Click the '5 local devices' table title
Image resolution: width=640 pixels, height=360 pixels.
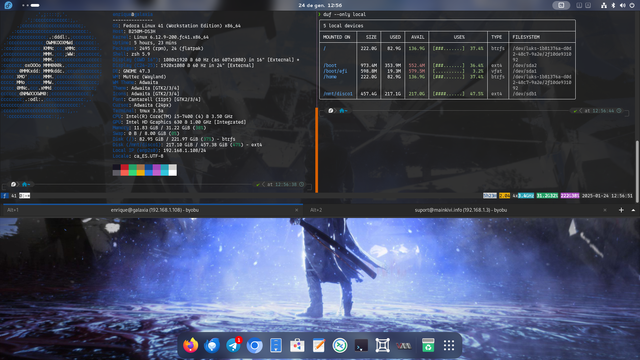tap(343, 26)
